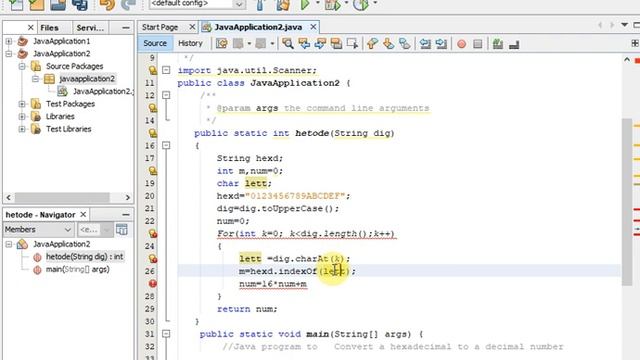Click hint lightbulb at import line
This screenshot has width=640, height=360.
coord(153,70)
